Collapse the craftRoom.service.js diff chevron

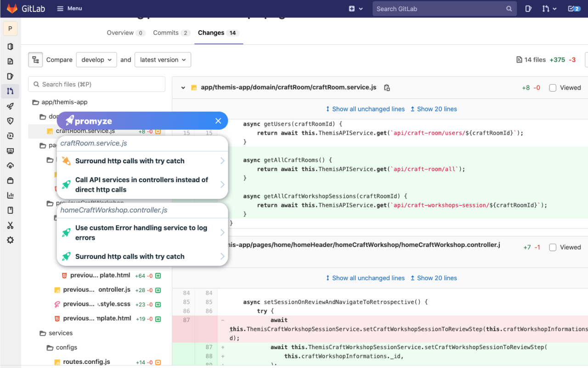[183, 87]
